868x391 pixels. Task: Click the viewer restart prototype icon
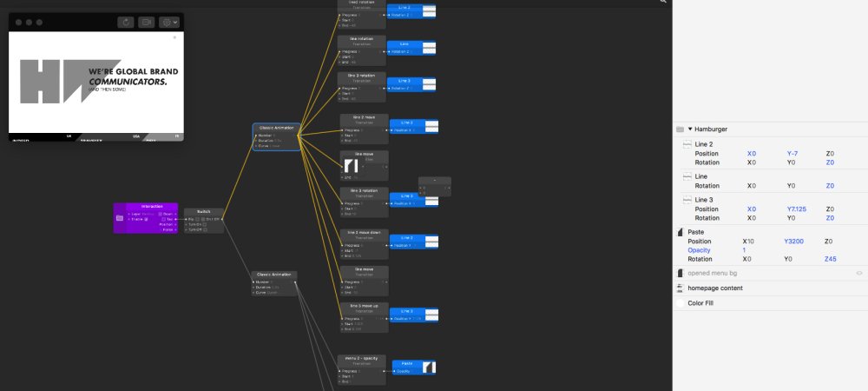126,22
